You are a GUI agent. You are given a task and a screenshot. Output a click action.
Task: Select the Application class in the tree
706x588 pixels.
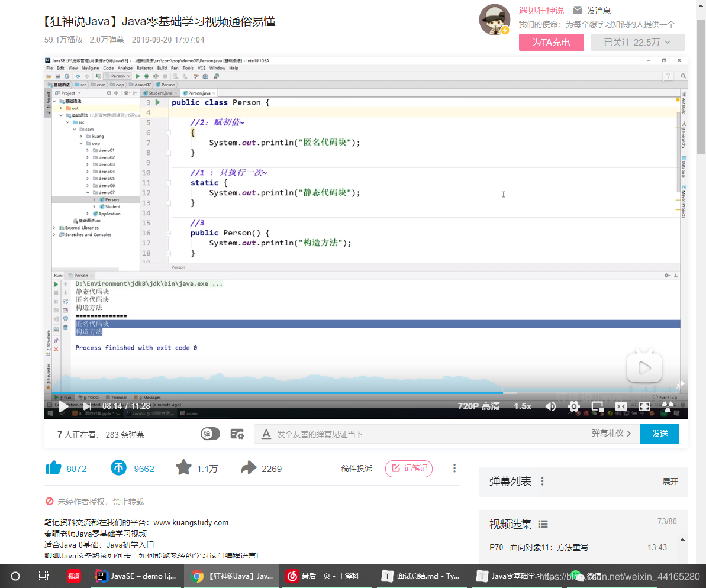point(109,214)
